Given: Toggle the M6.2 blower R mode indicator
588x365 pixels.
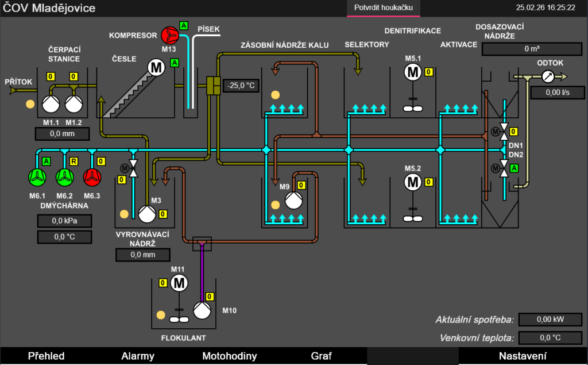Looking at the screenshot, I should click(x=73, y=161).
